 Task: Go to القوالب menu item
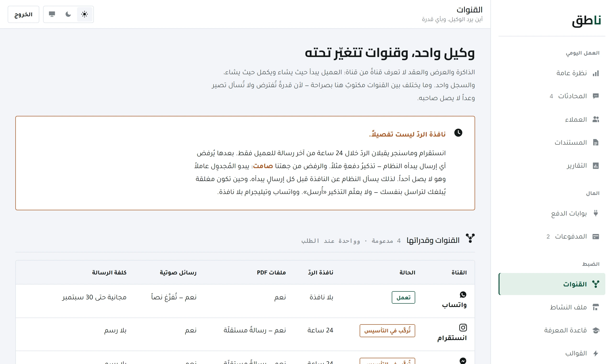[x=552, y=353]
